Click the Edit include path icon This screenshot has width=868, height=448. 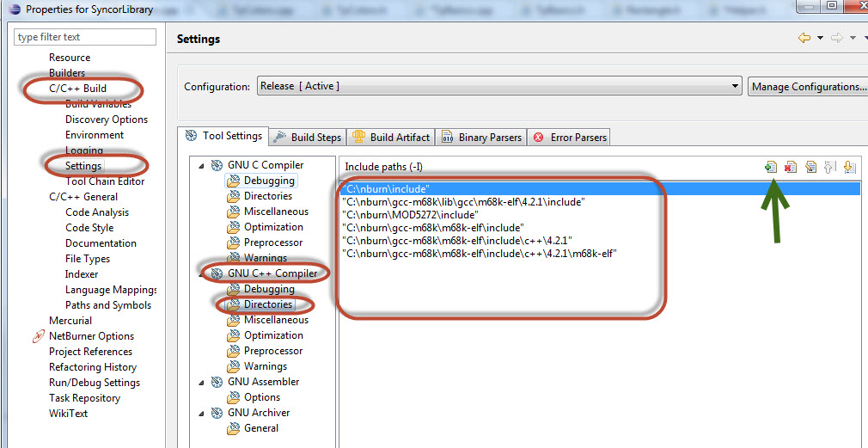point(810,167)
